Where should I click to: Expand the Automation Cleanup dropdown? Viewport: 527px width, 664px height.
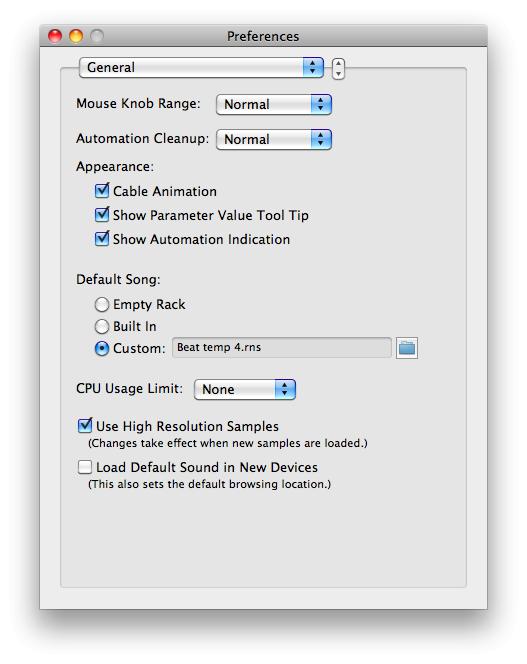pos(274,139)
